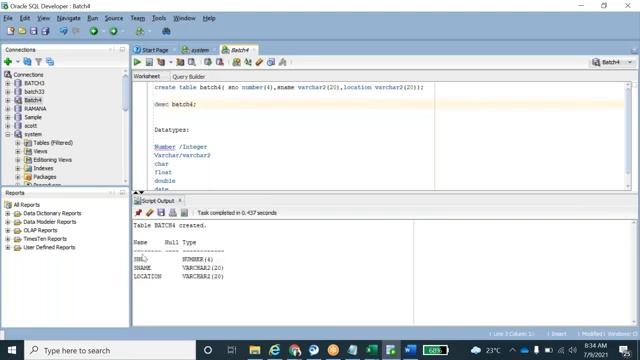Click the New file icon

[11, 31]
